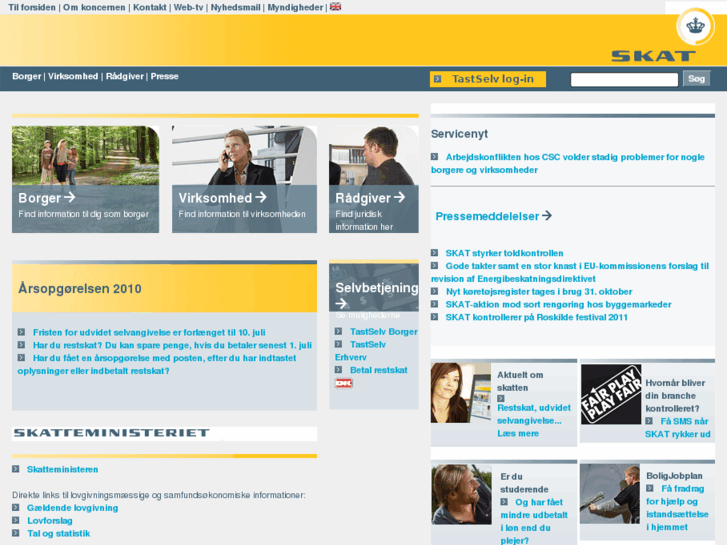Open the Borger image card
Screen dimensions: 727x545
pos(85,179)
